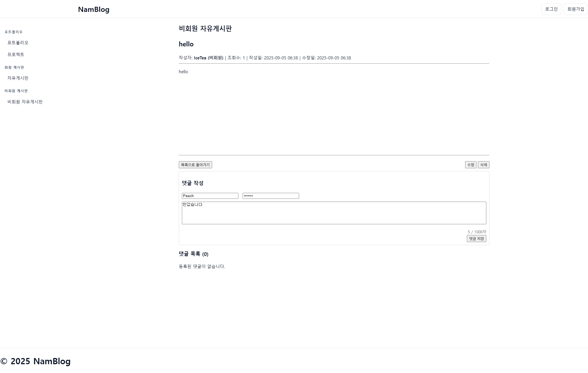588x373 pixels.
Task: Submit with the 댓글 저장 button
Action: tap(476, 238)
